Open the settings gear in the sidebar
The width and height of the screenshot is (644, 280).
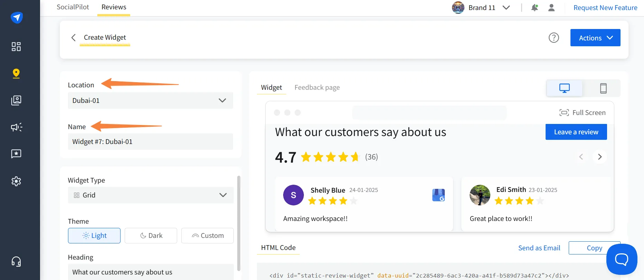(x=16, y=181)
